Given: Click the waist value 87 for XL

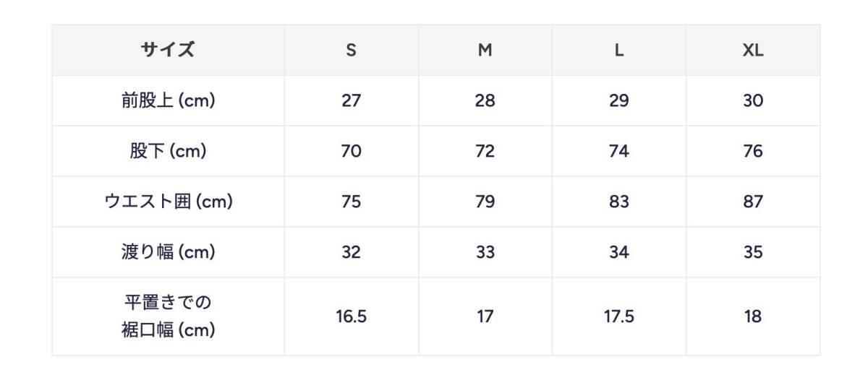Looking at the screenshot, I should (753, 202).
